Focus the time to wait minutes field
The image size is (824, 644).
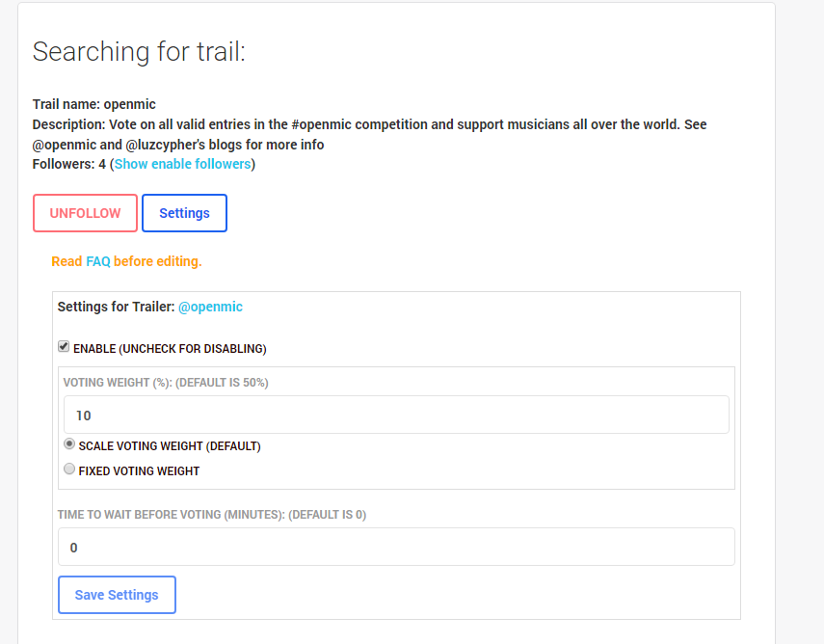[x=396, y=547]
